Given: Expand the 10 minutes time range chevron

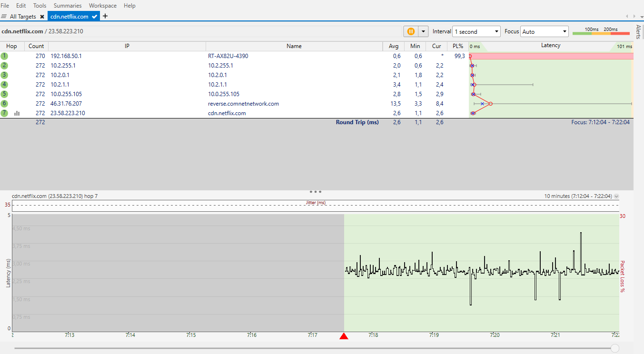Looking at the screenshot, I should 616,196.
